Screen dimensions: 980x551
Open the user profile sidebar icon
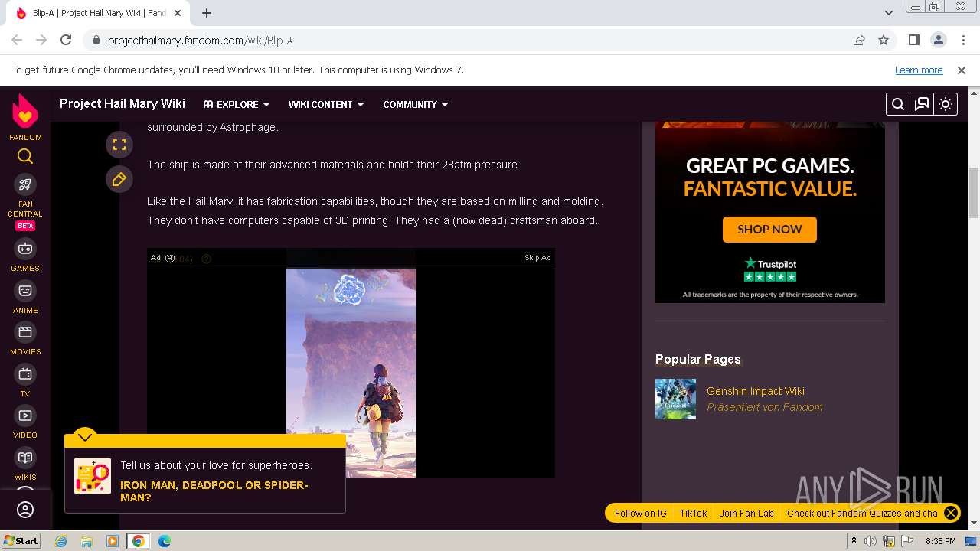(25, 510)
